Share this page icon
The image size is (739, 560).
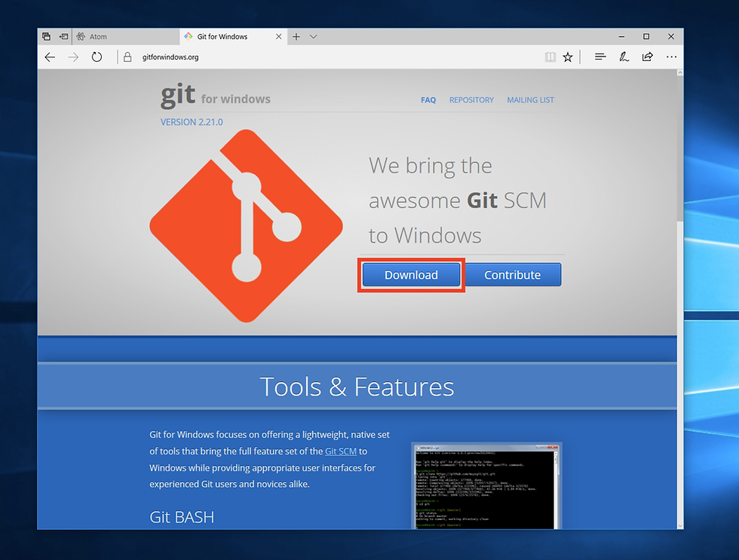(x=648, y=57)
